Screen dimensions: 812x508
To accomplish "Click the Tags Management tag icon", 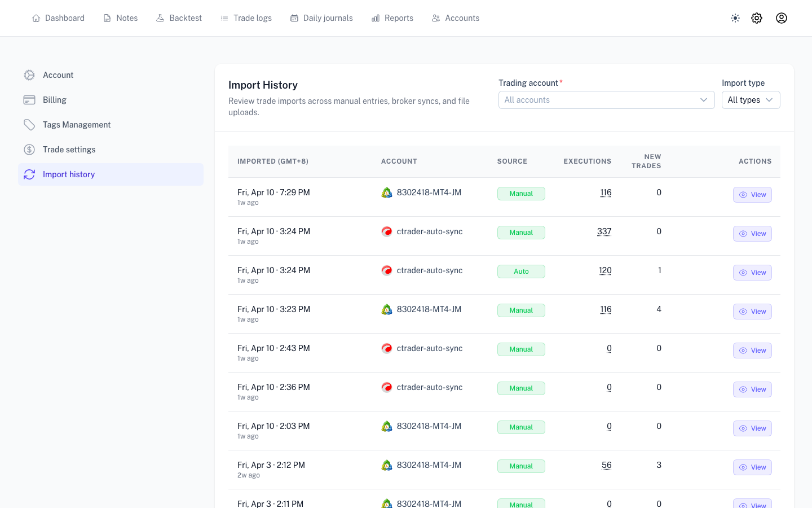I will 29,125.
